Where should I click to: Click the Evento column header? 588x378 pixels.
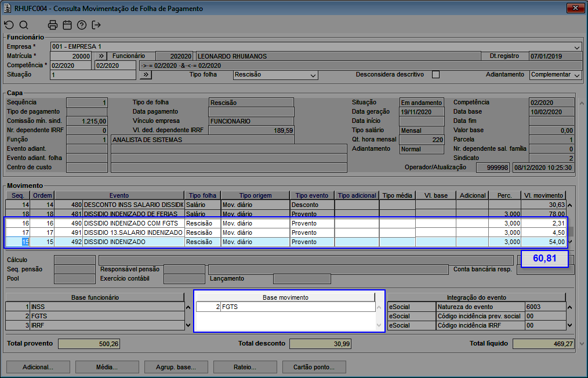click(119, 195)
